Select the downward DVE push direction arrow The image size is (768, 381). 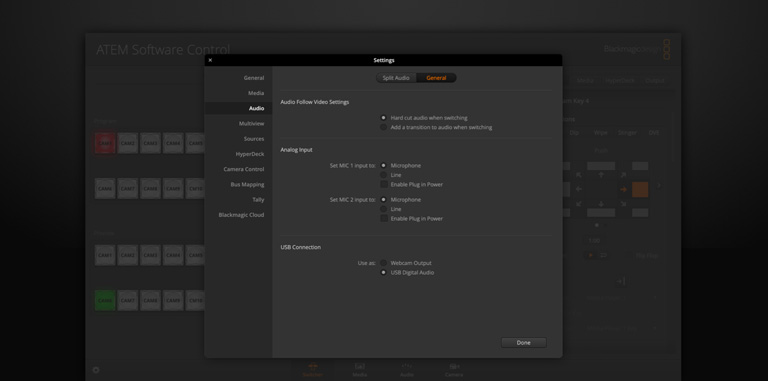pos(601,204)
